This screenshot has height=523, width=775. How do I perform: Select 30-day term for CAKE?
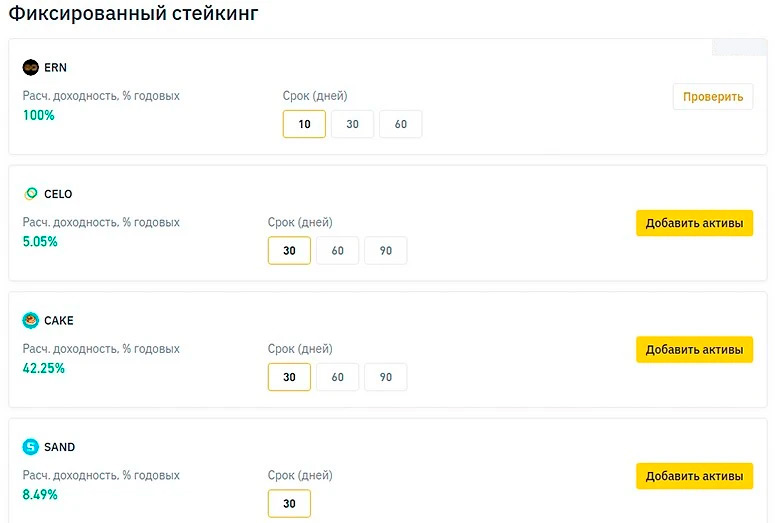pos(289,377)
